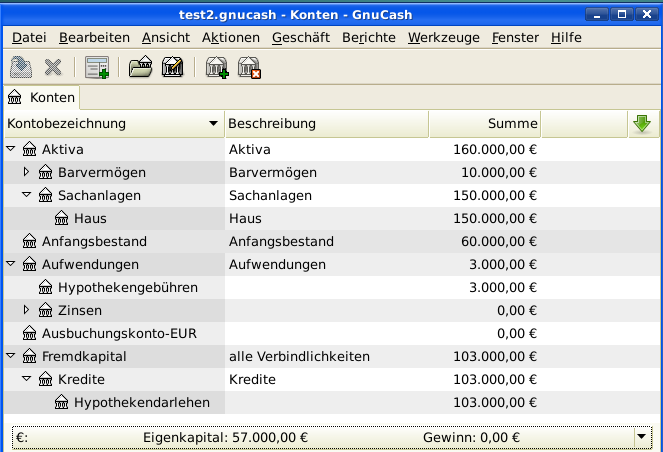
Task: Click the green arrow column chooser icon
Action: pyautogui.click(x=642, y=124)
